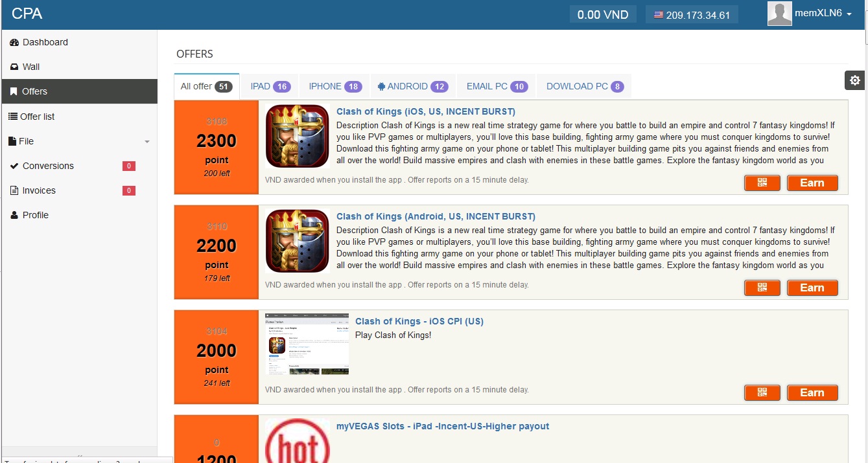The width and height of the screenshot is (868, 463).
Task: Click the Android robot icon in tab
Action: 381,86
